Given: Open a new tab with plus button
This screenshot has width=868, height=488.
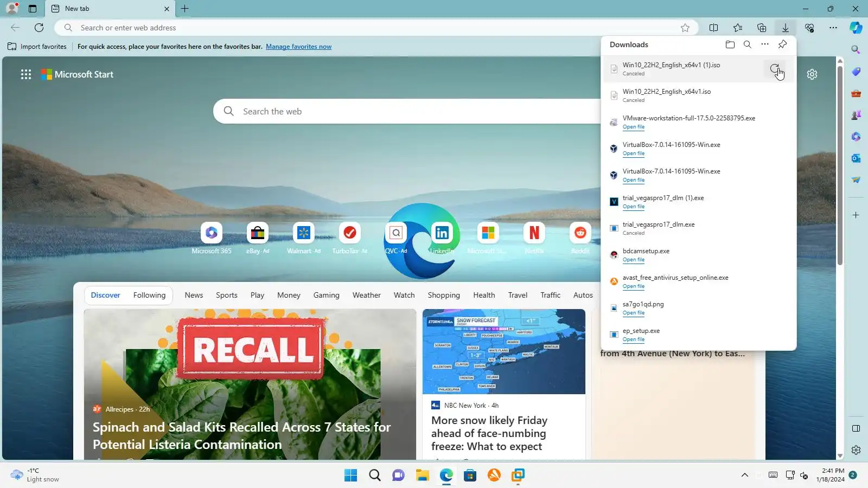Looking at the screenshot, I should [x=185, y=9].
